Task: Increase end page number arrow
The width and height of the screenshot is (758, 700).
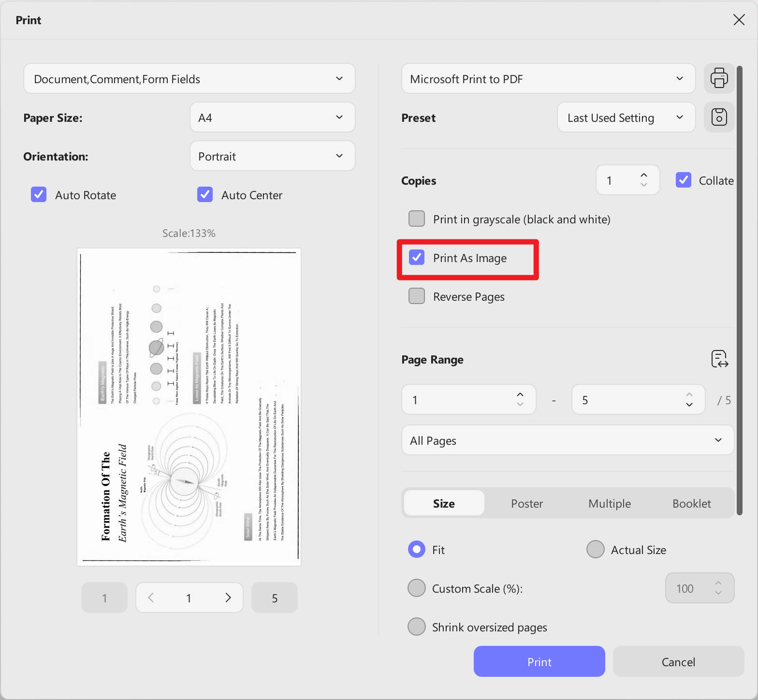Action: click(689, 394)
